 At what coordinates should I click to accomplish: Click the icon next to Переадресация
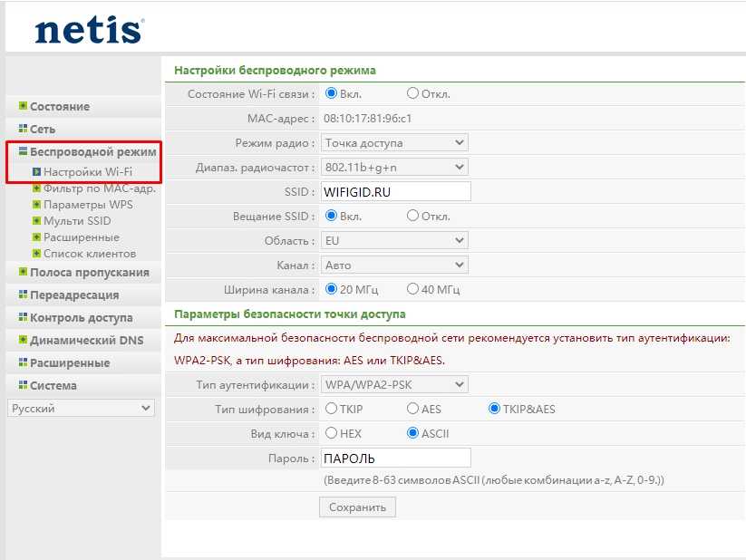23,294
